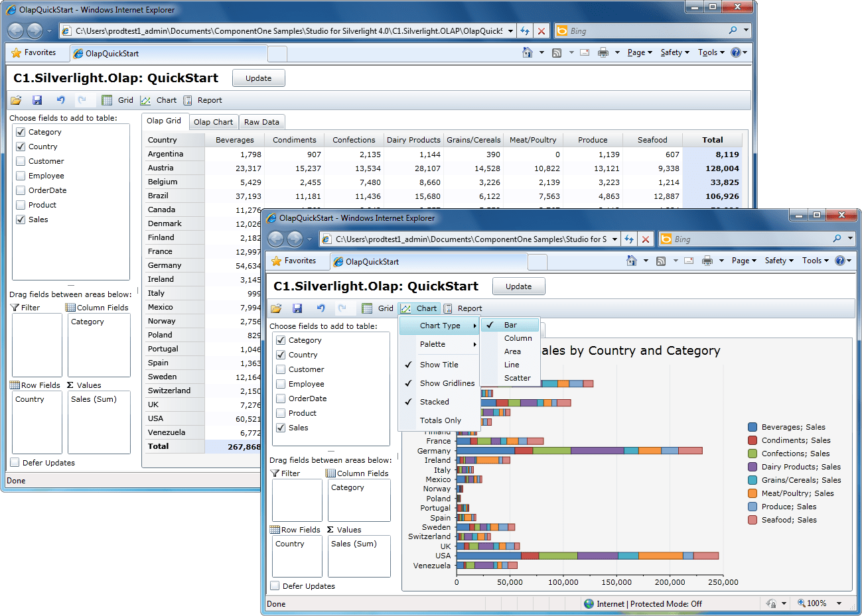Toggle Show Gridlines menu option
Image resolution: width=862 pixels, height=616 pixels.
pyautogui.click(x=439, y=383)
